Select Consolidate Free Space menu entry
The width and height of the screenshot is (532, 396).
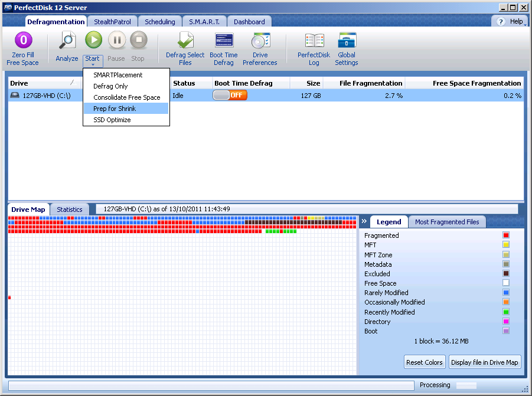click(126, 97)
